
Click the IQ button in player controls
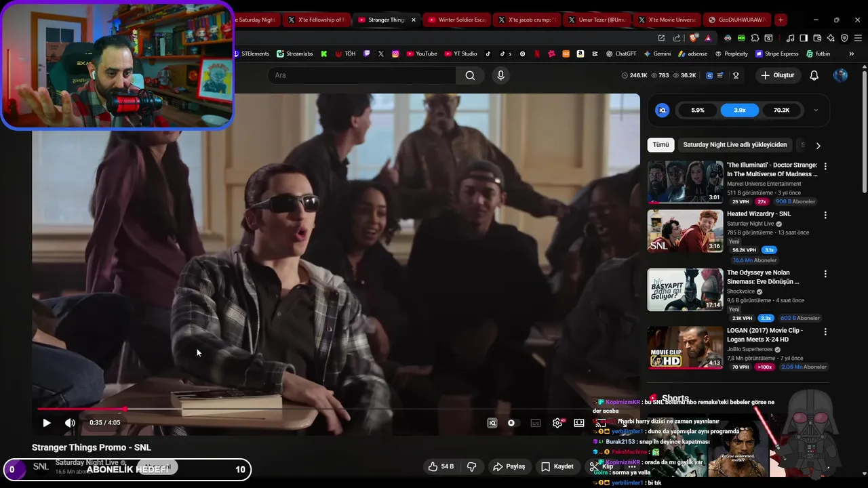[x=492, y=423]
